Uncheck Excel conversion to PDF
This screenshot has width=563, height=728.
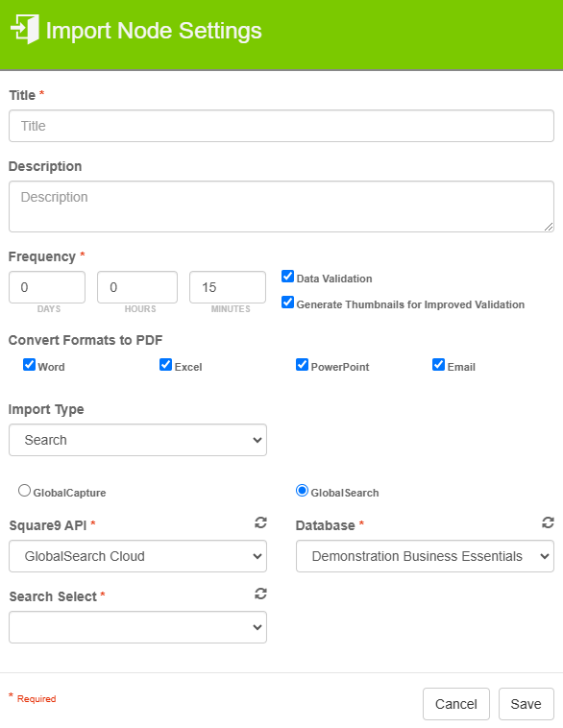point(166,365)
